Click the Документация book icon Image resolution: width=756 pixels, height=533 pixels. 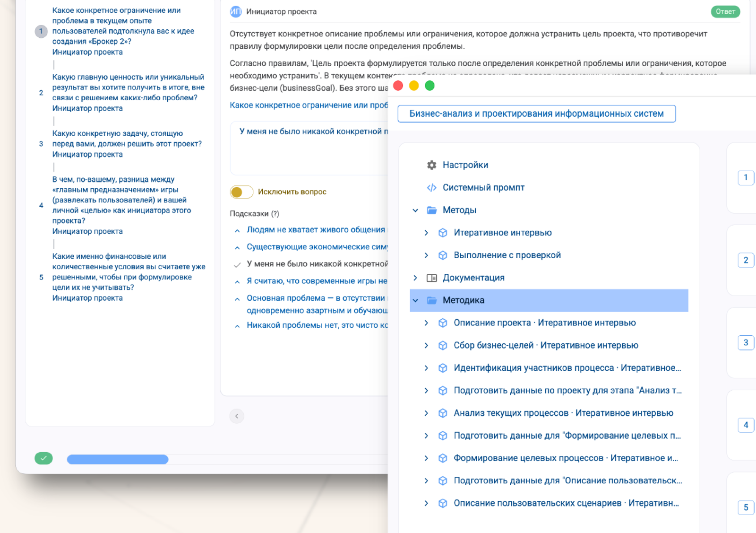pos(431,278)
